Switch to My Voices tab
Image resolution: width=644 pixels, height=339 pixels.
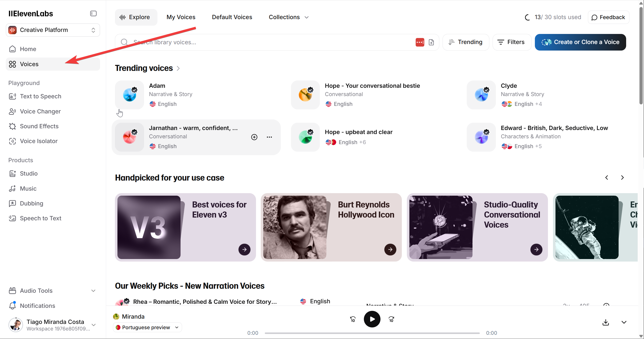(x=181, y=17)
